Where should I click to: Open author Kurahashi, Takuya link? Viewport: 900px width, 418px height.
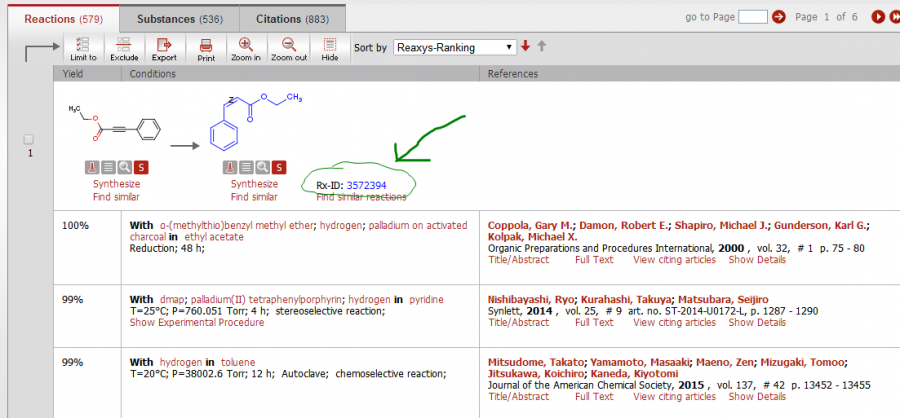point(626,300)
